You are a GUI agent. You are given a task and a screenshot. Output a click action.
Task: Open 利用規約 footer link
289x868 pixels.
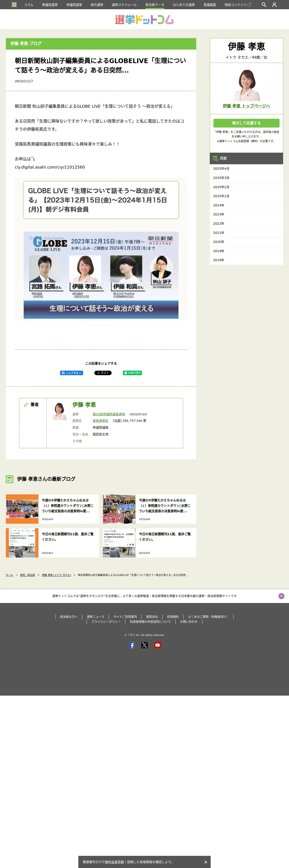173,617
